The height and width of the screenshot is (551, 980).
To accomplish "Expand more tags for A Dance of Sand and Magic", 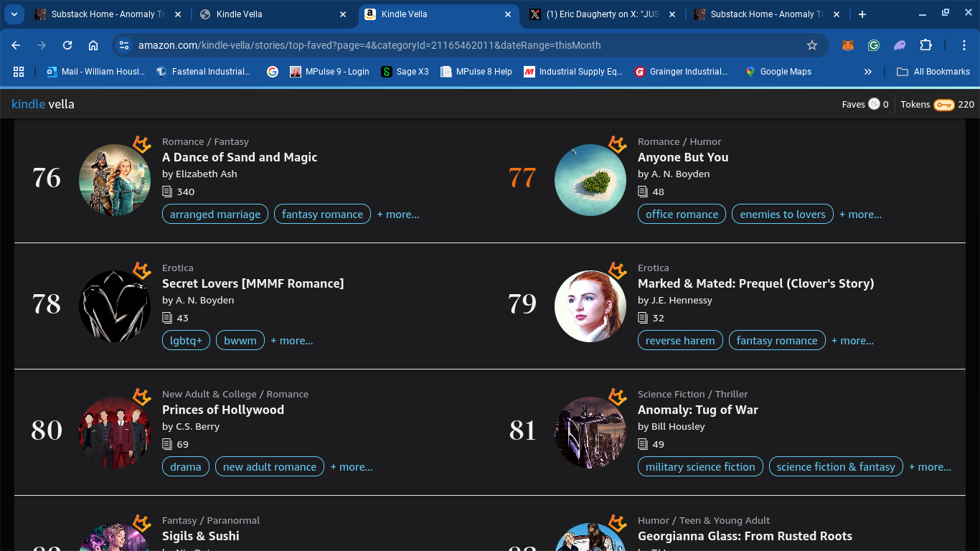I will coord(398,214).
